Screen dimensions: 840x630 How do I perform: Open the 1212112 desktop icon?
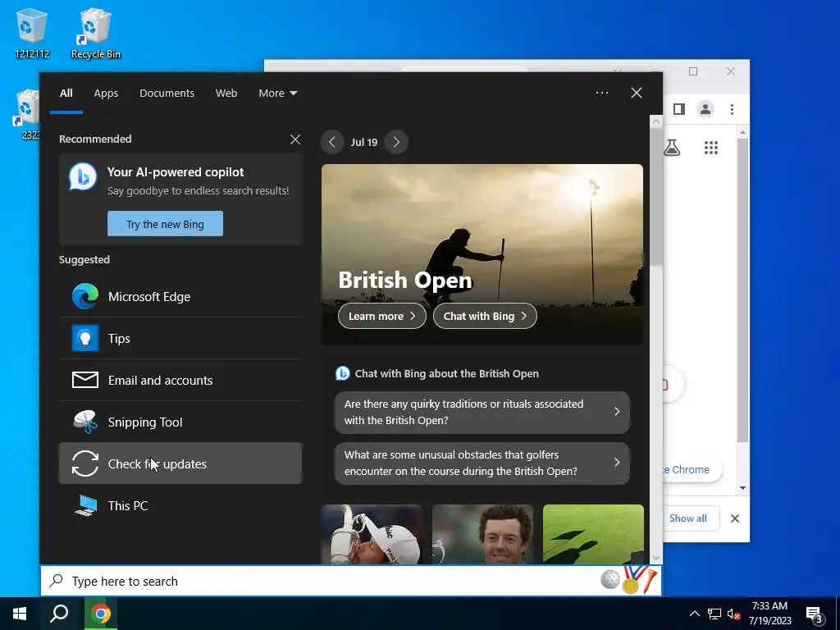point(32,33)
